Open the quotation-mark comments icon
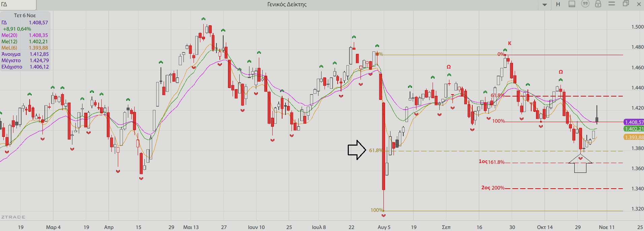This screenshot has width=644, height=231. pyautogui.click(x=585, y=4)
